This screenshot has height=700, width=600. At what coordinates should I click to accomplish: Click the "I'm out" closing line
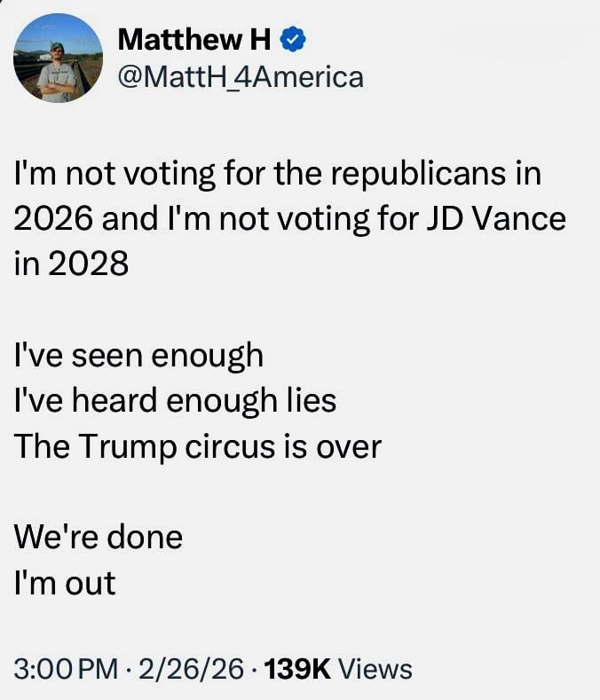point(65,583)
